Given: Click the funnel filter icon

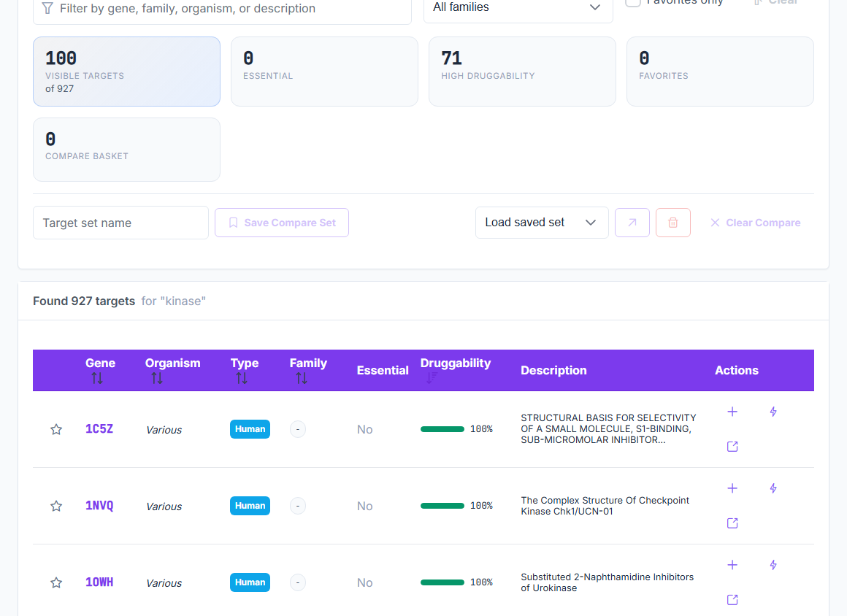Looking at the screenshot, I should (x=47, y=8).
